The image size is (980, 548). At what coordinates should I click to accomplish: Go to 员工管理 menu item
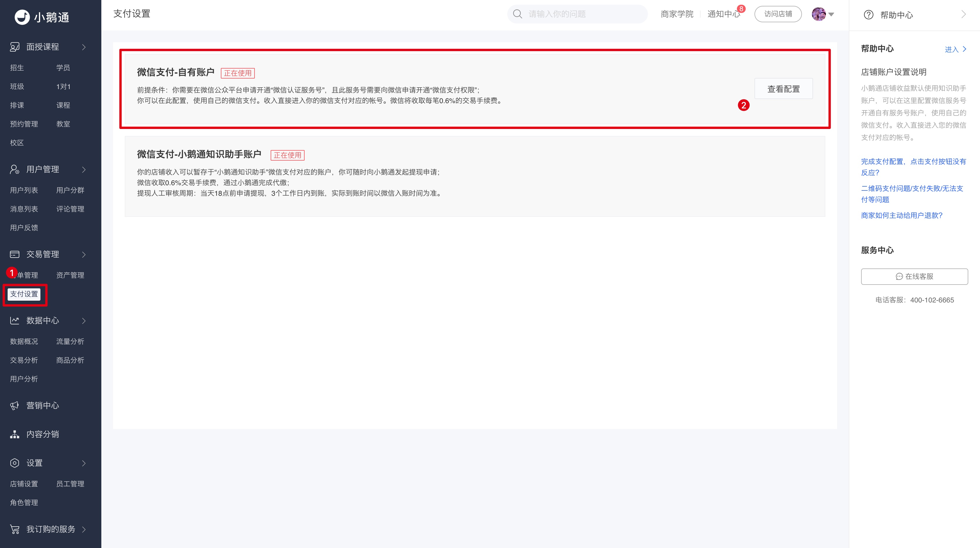[70, 484]
